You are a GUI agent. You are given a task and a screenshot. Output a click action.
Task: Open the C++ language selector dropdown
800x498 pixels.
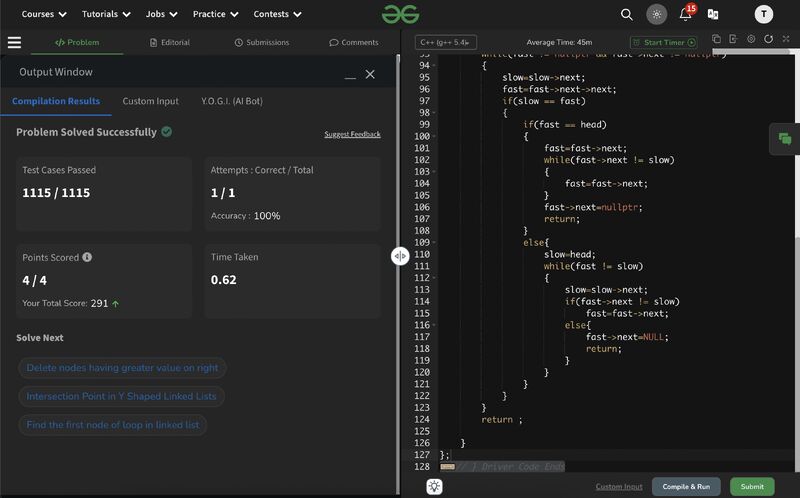(x=445, y=42)
